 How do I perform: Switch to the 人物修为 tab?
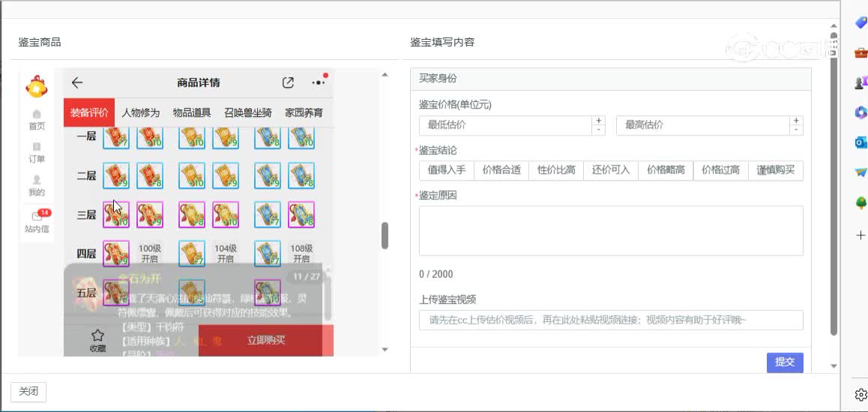pyautogui.click(x=141, y=113)
